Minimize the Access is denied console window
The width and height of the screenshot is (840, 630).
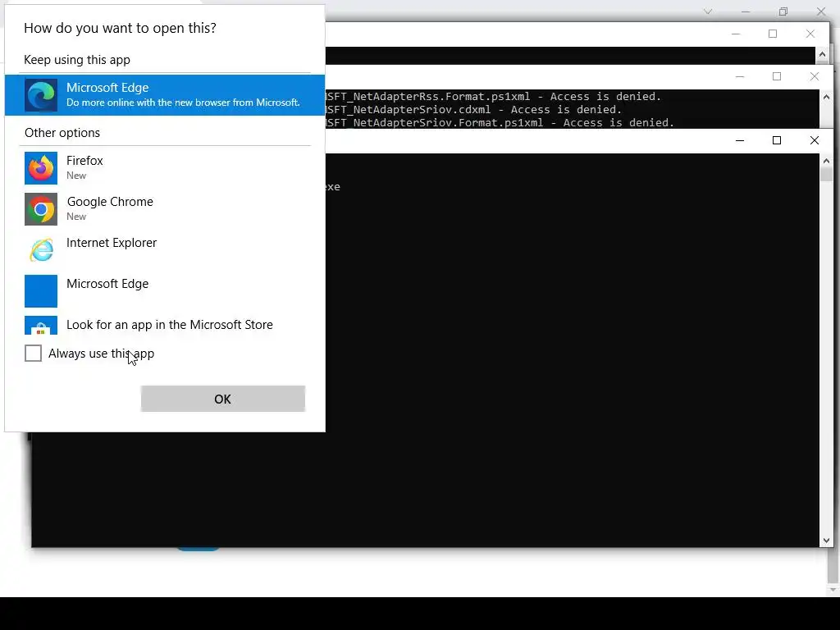[x=740, y=76]
